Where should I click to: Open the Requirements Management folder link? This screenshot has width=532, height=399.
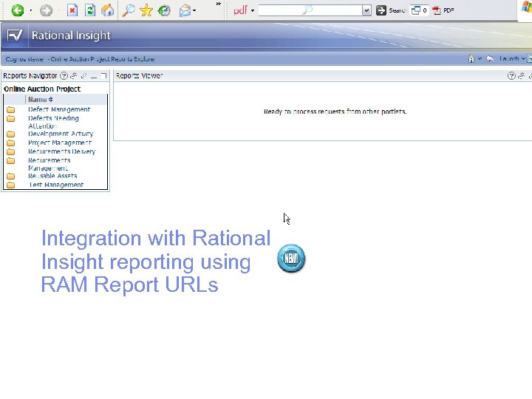tap(50, 164)
